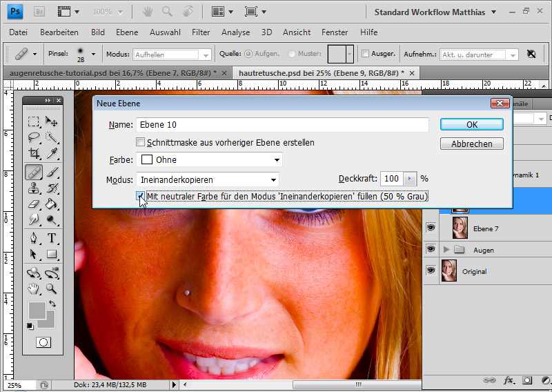552x392 pixels.
Task: Open the Filter menu
Action: (x=201, y=32)
